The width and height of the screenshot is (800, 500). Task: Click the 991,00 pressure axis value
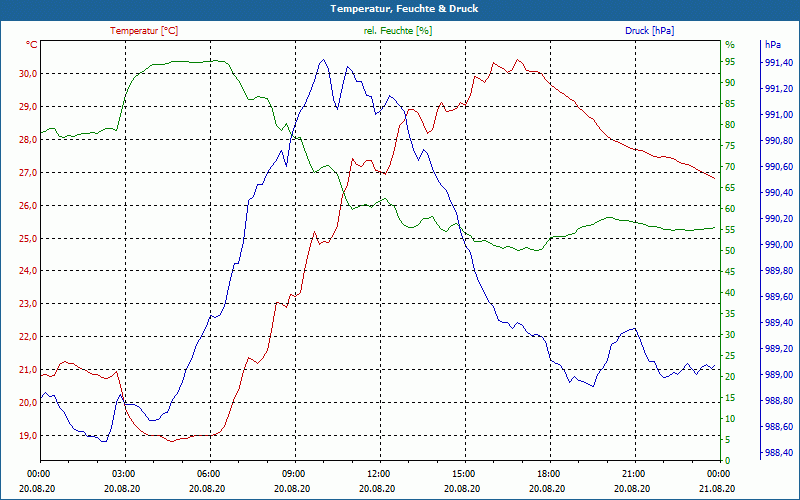point(779,115)
